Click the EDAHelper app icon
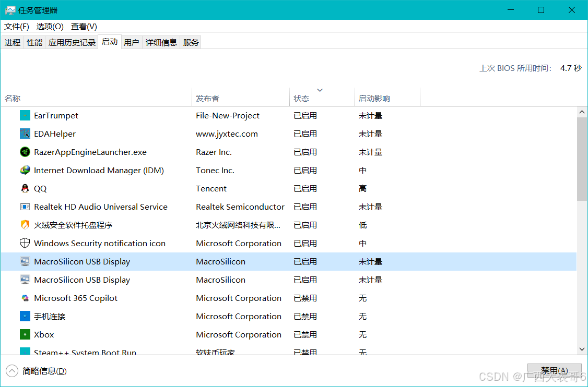 click(25, 134)
